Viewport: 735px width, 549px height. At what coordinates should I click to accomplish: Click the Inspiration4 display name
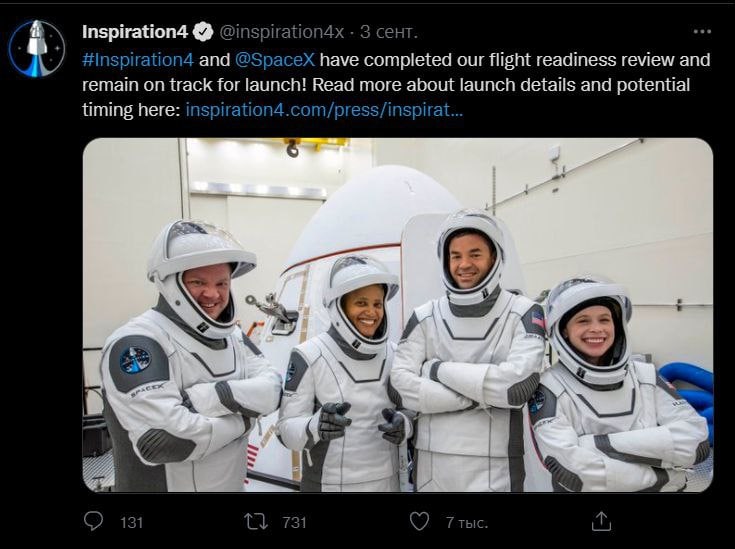tap(135, 32)
